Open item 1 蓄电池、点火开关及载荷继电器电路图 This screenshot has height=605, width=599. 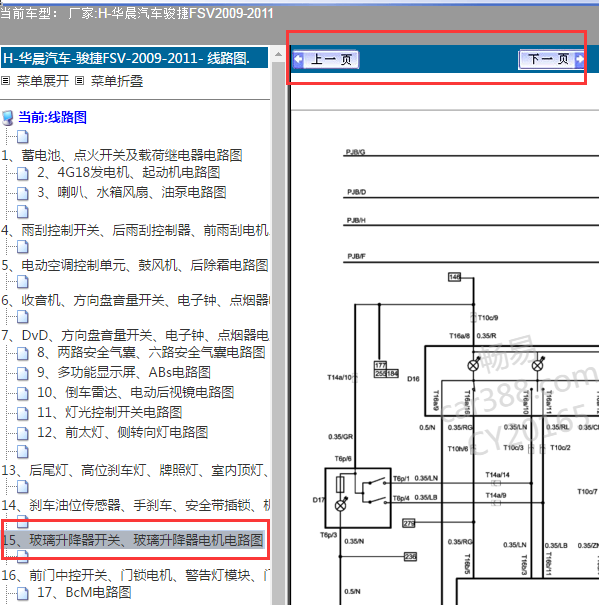click(x=122, y=155)
